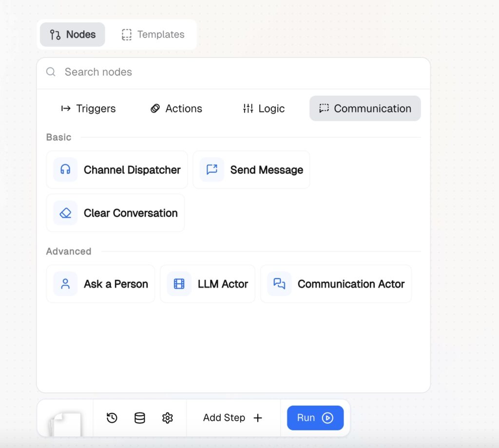Image resolution: width=499 pixels, height=448 pixels.
Task: Click the Channel Dispatcher headphones icon
Action: coord(65,169)
